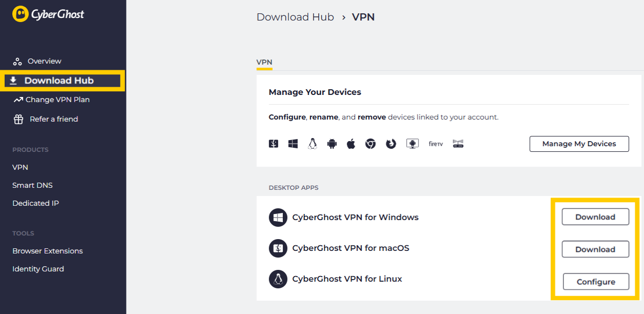Click the gift icon beside Refer a friend
Image resolution: width=644 pixels, height=314 pixels.
[18, 119]
